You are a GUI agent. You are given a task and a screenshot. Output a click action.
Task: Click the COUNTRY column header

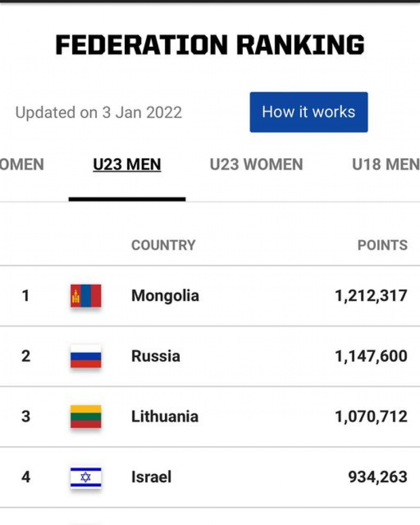[163, 245]
